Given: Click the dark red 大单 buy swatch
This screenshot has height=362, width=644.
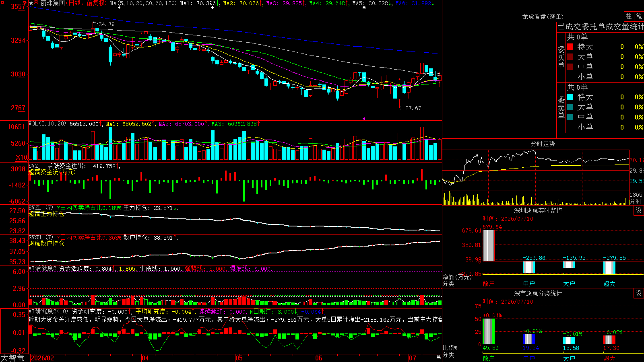Looking at the screenshot, I should [570, 57].
